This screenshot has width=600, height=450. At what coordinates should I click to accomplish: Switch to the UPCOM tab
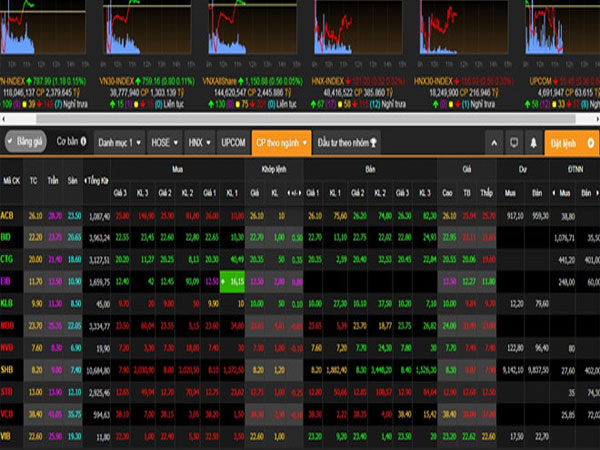(x=233, y=143)
